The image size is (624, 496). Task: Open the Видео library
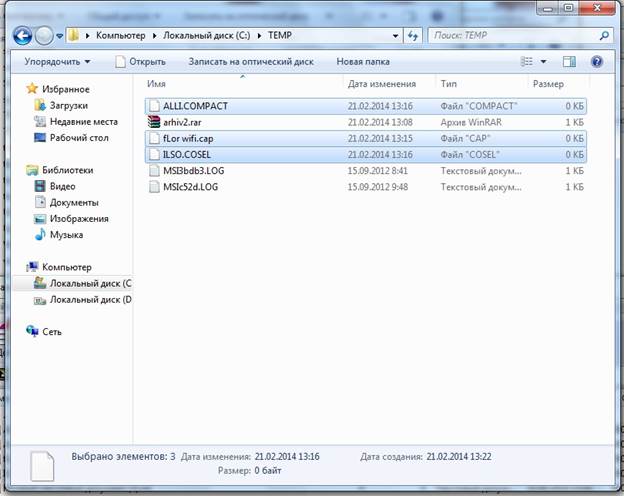point(62,186)
